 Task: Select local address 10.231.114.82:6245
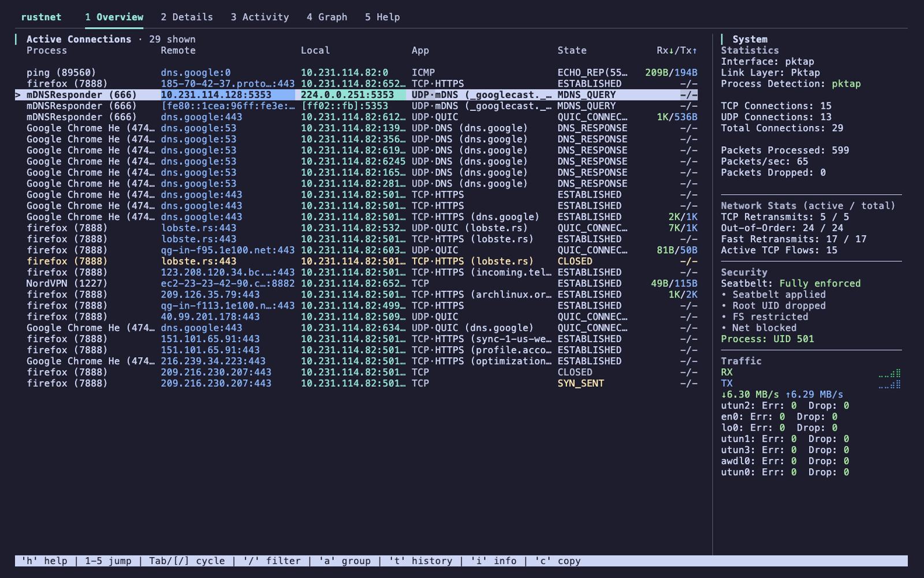[x=353, y=161]
